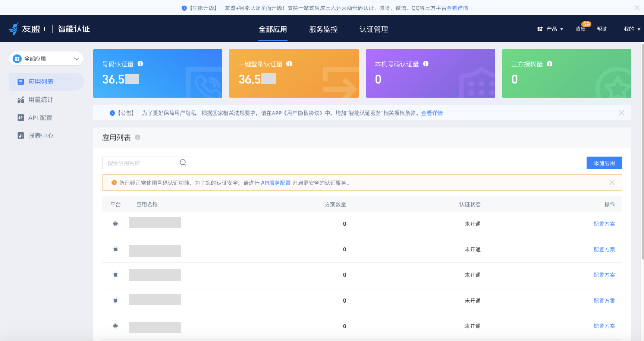Select 应用列表 in the sidebar
The width and height of the screenshot is (644, 341).
(x=46, y=82)
